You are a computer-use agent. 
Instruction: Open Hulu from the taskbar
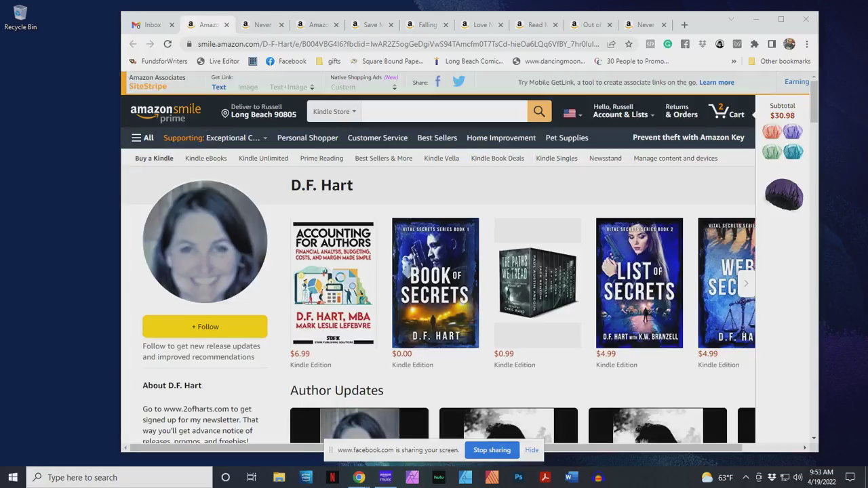(439, 477)
